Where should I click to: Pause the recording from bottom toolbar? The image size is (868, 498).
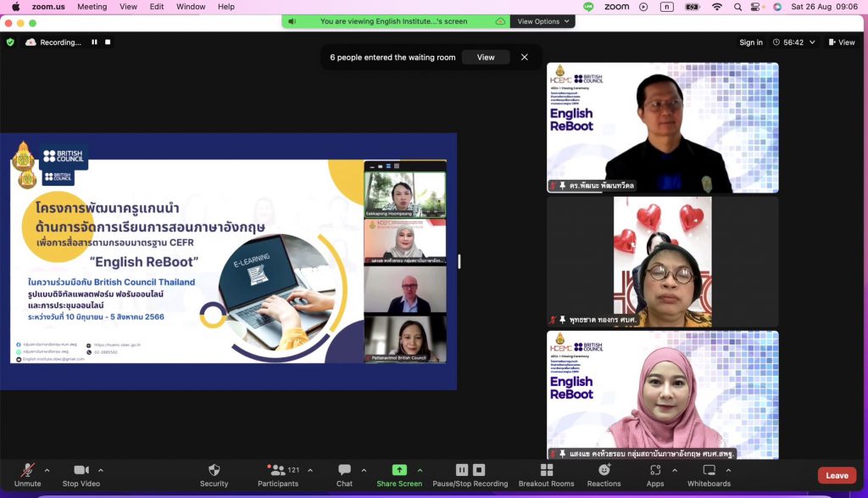coord(462,470)
